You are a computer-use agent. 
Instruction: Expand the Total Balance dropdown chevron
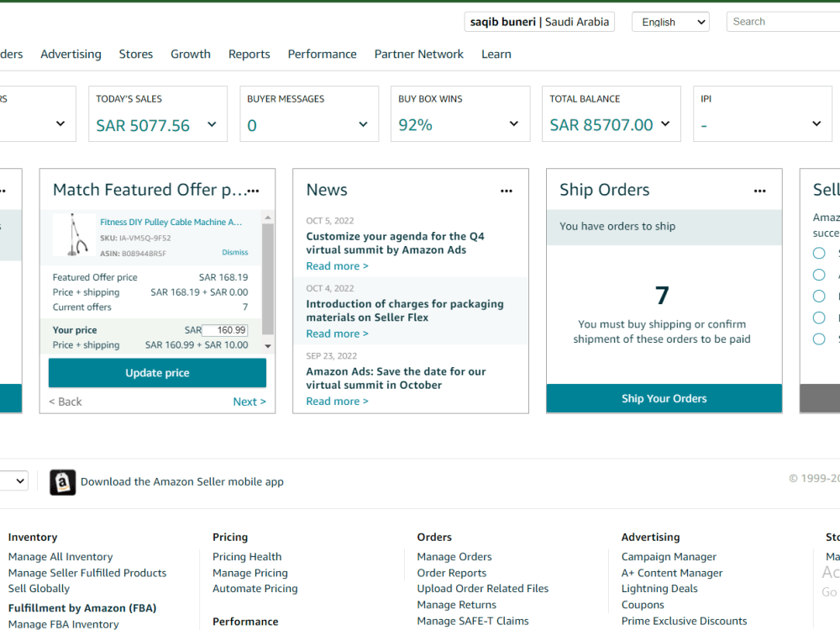665,123
